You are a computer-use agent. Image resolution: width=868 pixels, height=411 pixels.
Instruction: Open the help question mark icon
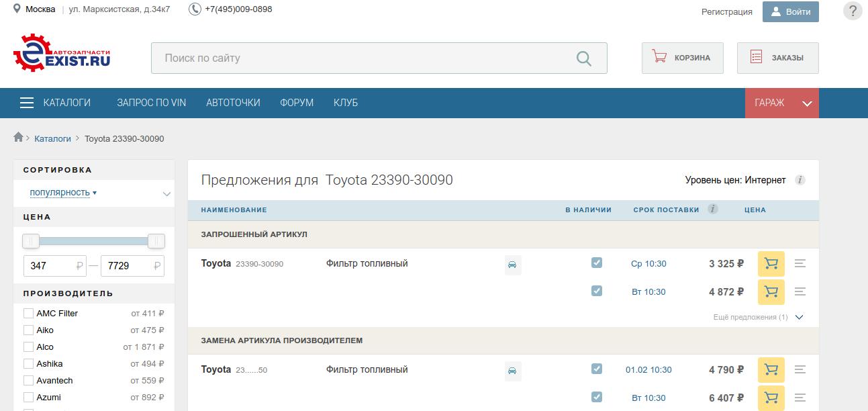(852, 11)
